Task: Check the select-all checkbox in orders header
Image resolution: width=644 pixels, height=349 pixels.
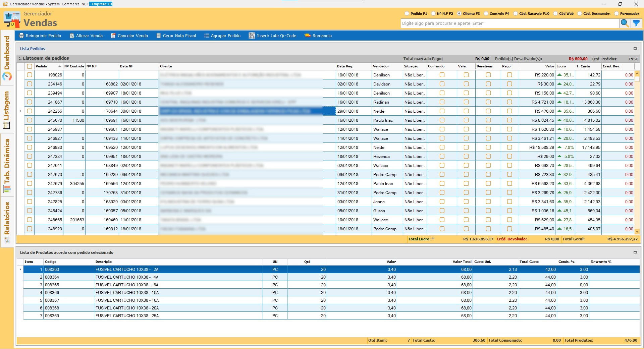Action: 30,66
